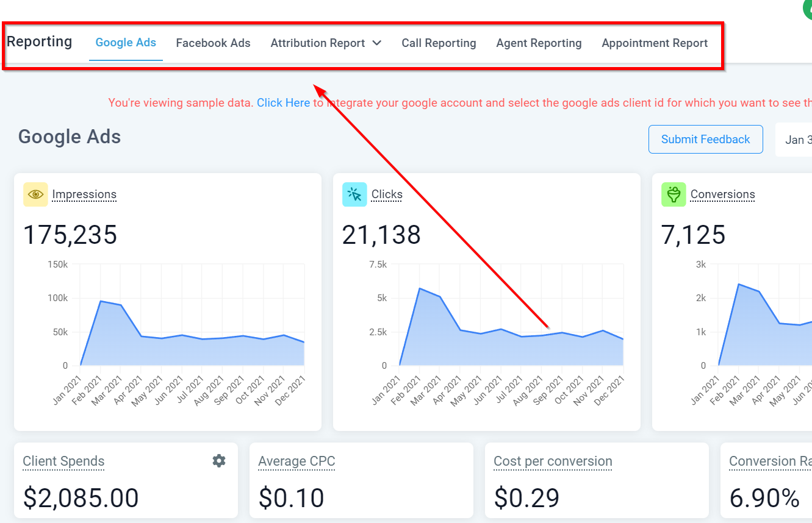Select the $0.29 cost per conversion value
The image size is (812, 523).
point(526,498)
